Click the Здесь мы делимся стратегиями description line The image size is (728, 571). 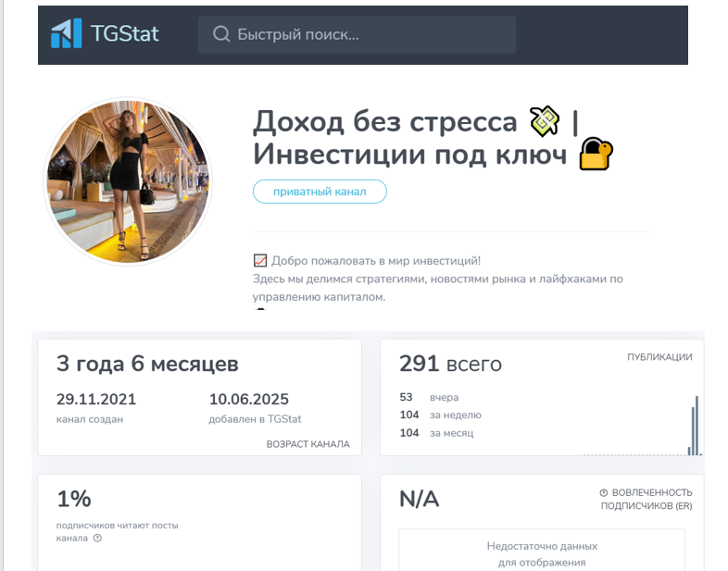438,279
